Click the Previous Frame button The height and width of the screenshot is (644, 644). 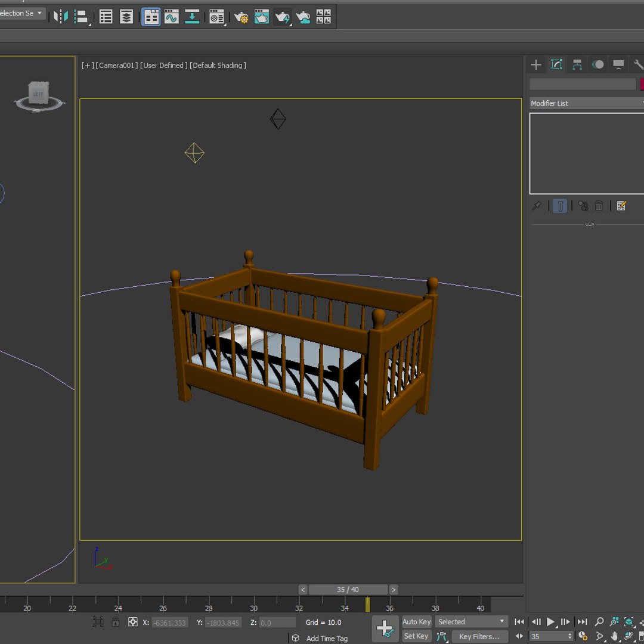(x=536, y=622)
